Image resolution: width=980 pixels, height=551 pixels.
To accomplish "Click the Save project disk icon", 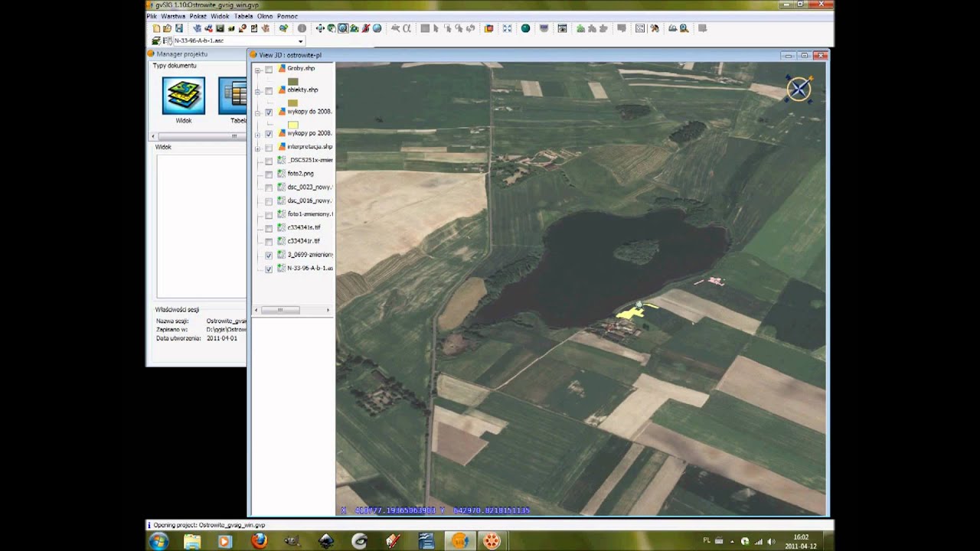I will coord(178,28).
